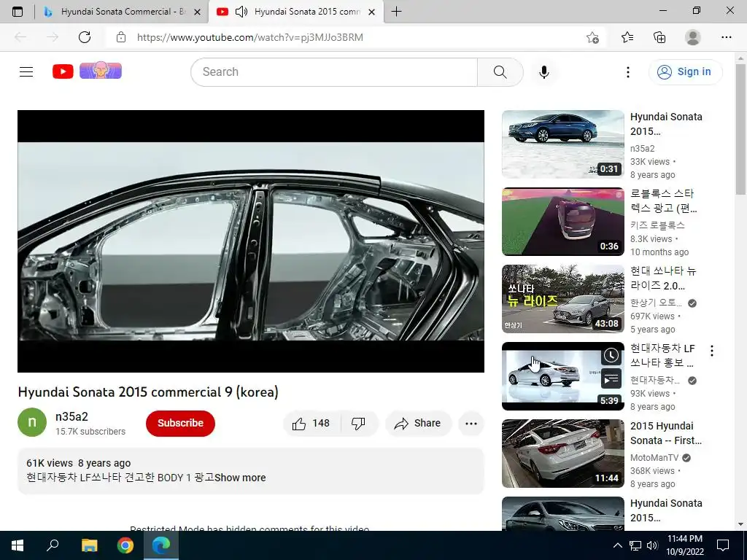
Task: Click the YouTube doodle next to logo
Action: pos(101,71)
